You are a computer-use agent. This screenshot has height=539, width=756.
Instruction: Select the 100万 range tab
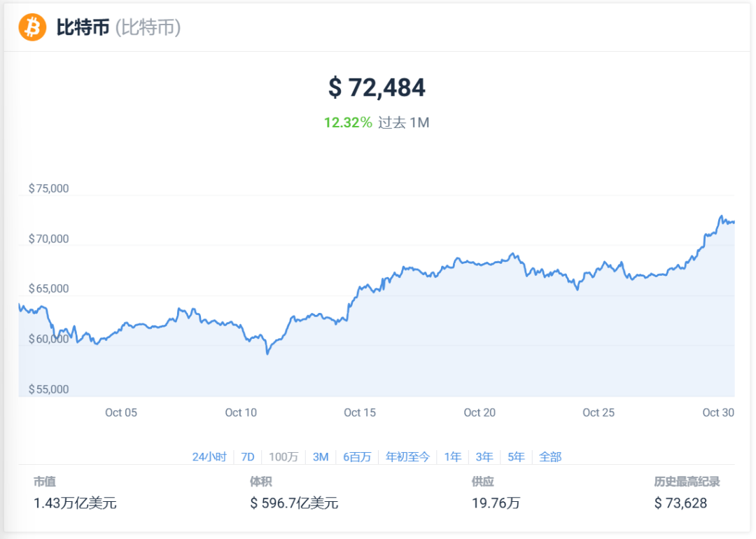tap(283, 456)
